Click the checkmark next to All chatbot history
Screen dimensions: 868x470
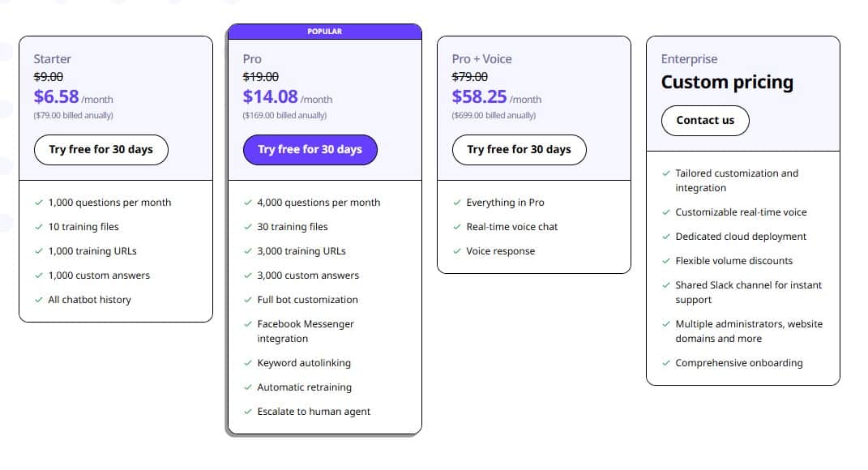point(38,300)
